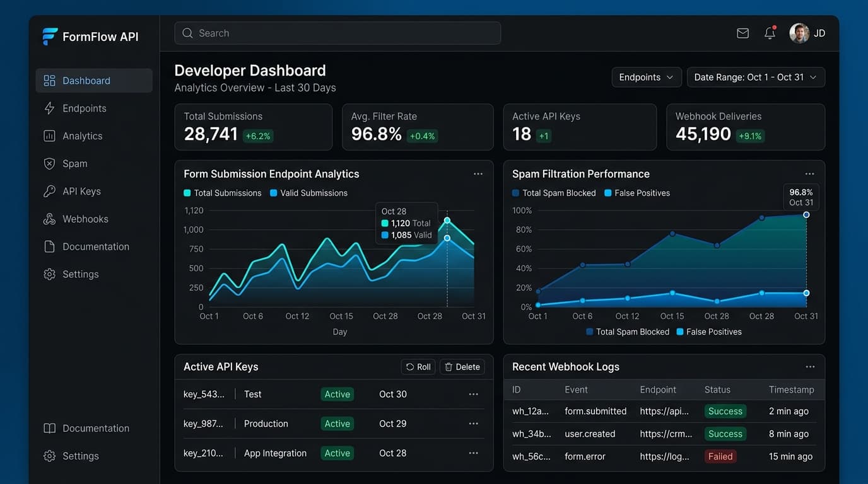The image size is (868, 484).
Task: Click the Failed status badge
Action: click(720, 457)
